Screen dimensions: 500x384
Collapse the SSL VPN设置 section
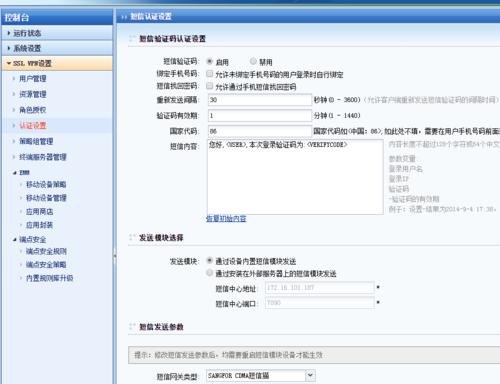coord(57,63)
